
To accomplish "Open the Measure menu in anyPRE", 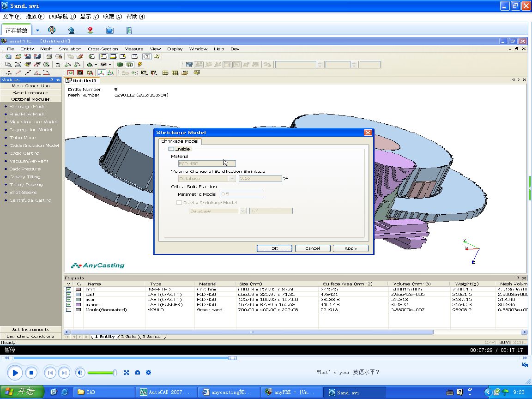I will pyautogui.click(x=134, y=49).
